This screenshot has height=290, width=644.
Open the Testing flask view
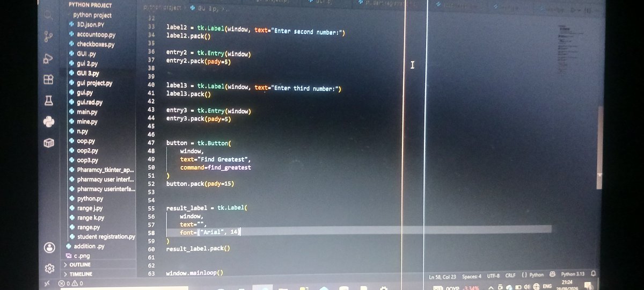point(49,101)
